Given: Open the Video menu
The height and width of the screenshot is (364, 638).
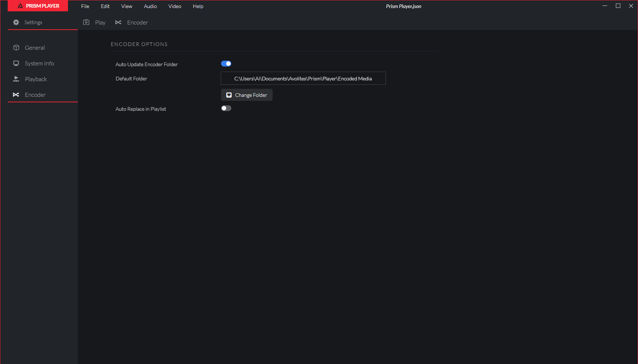Looking at the screenshot, I should pyautogui.click(x=175, y=6).
